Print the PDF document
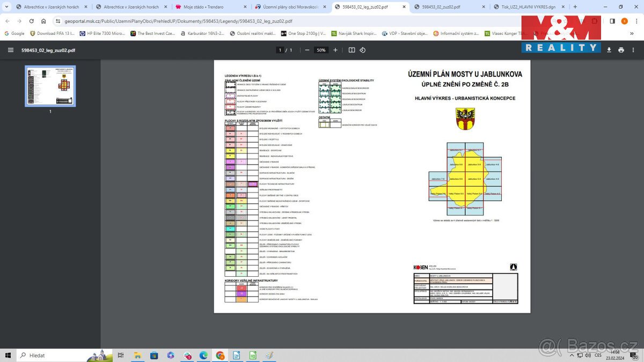Image resolution: width=644 pixels, height=362 pixels. click(x=621, y=50)
